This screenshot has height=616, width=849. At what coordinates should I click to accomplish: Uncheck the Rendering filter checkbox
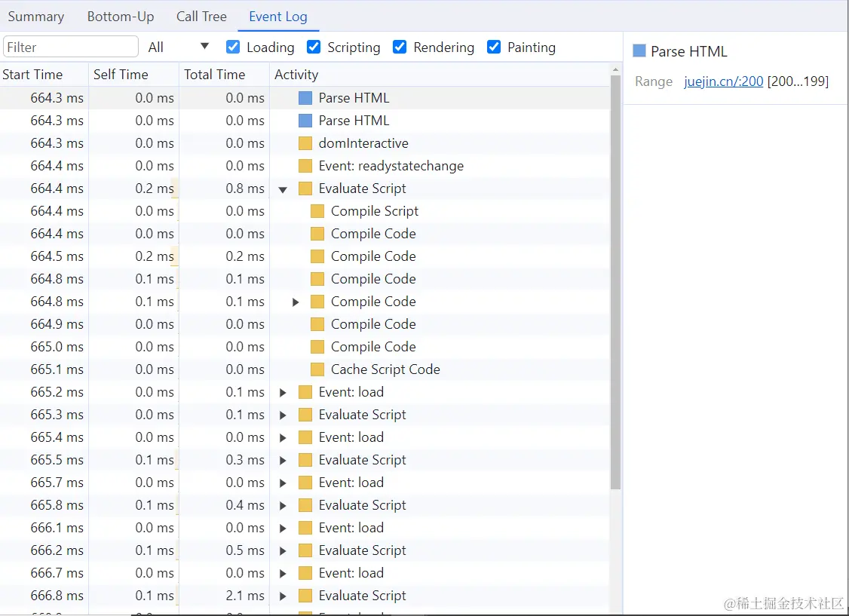pos(400,47)
